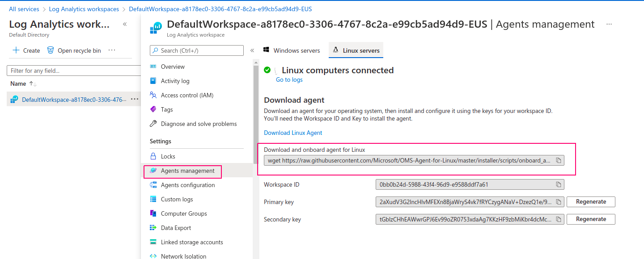The width and height of the screenshot is (644, 259).
Task: Click the Custom logs icon
Action: click(153, 199)
